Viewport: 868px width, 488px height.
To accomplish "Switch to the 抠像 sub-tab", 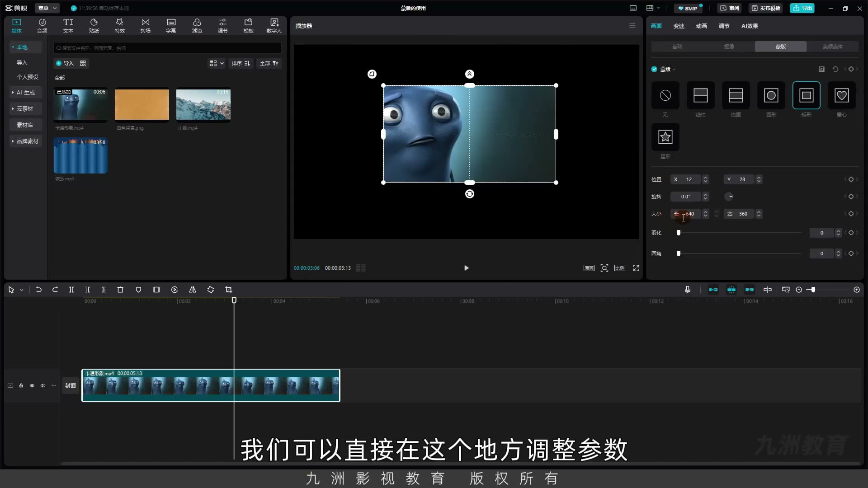I will click(729, 47).
